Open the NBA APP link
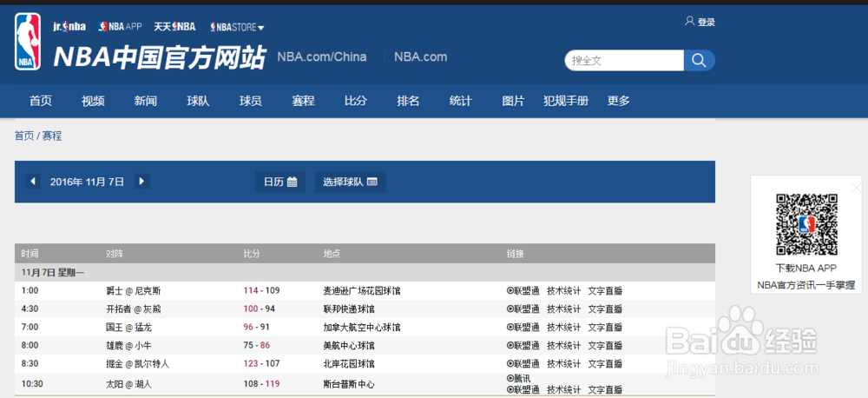 tap(120, 26)
